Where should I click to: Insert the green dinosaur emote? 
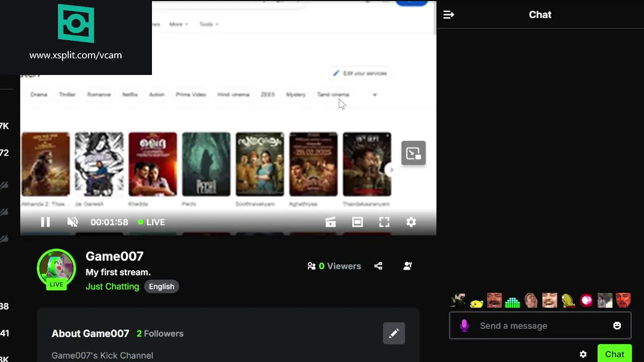coord(568,301)
